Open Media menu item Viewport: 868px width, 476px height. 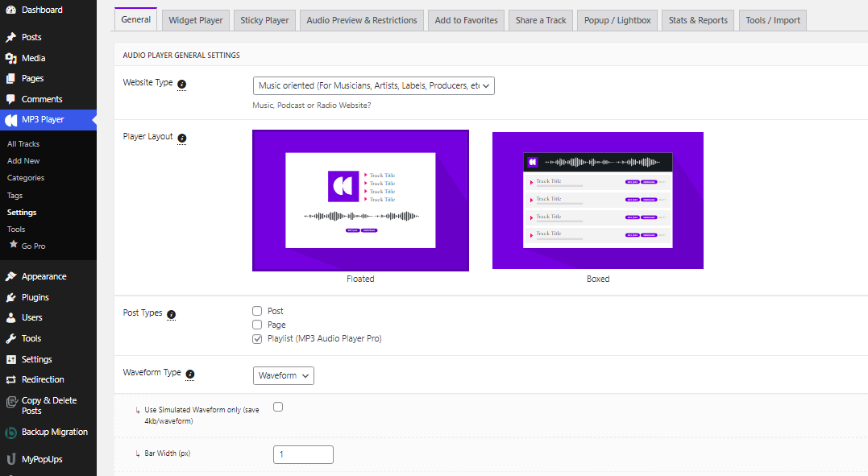tap(48, 58)
